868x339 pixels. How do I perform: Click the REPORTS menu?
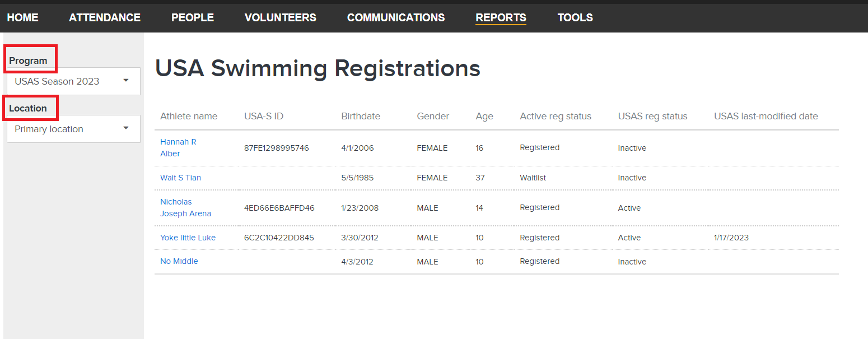(x=501, y=17)
